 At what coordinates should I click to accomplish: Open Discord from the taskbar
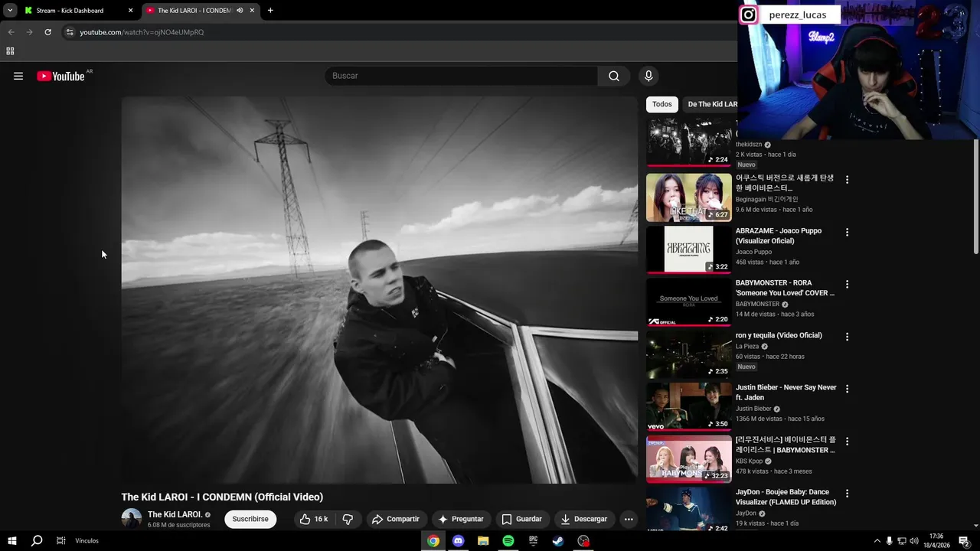458,541
